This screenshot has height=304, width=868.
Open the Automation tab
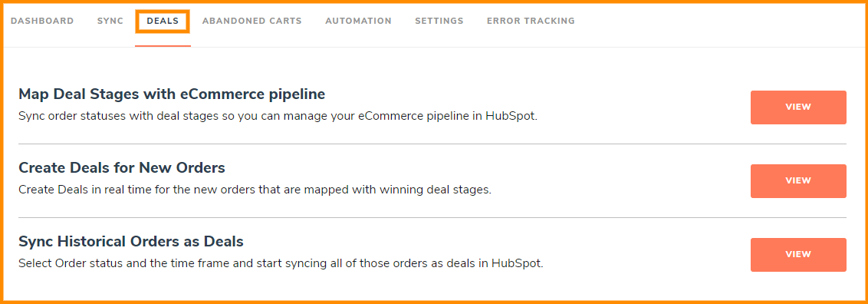point(358,21)
